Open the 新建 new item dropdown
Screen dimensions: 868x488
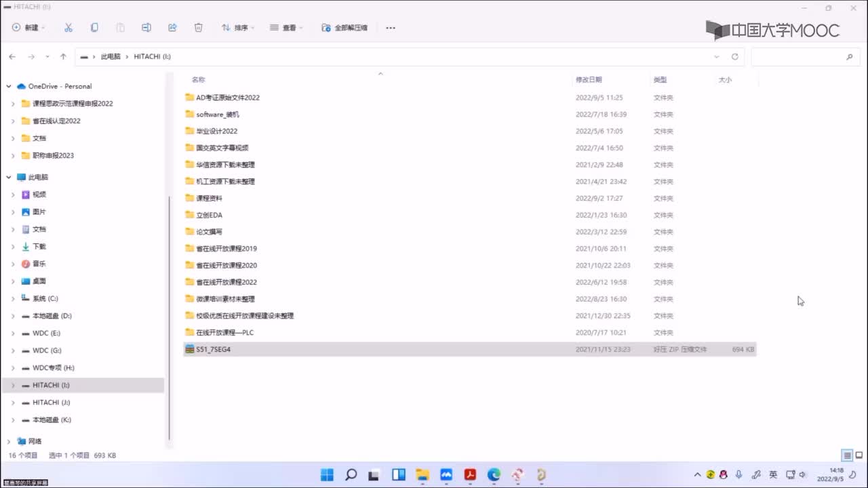[x=28, y=28]
